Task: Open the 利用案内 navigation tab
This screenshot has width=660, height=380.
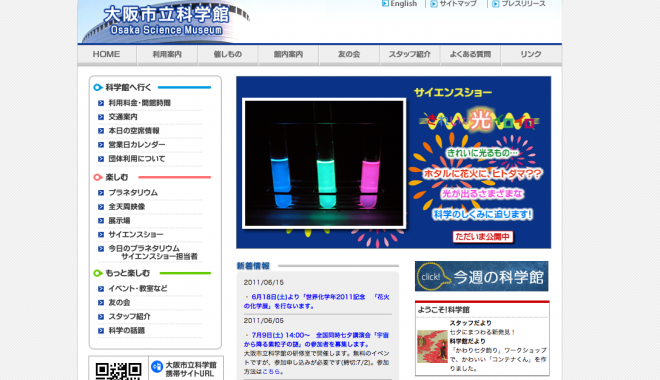Action: (167, 55)
